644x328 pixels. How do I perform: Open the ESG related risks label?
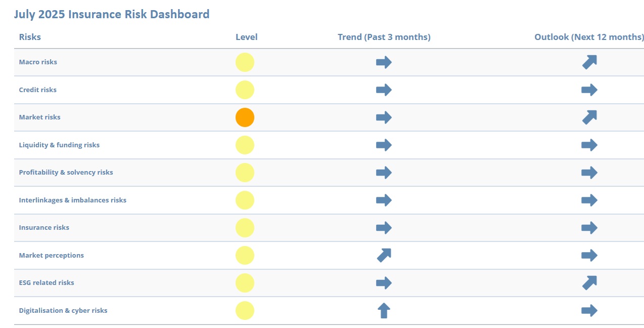(x=47, y=283)
